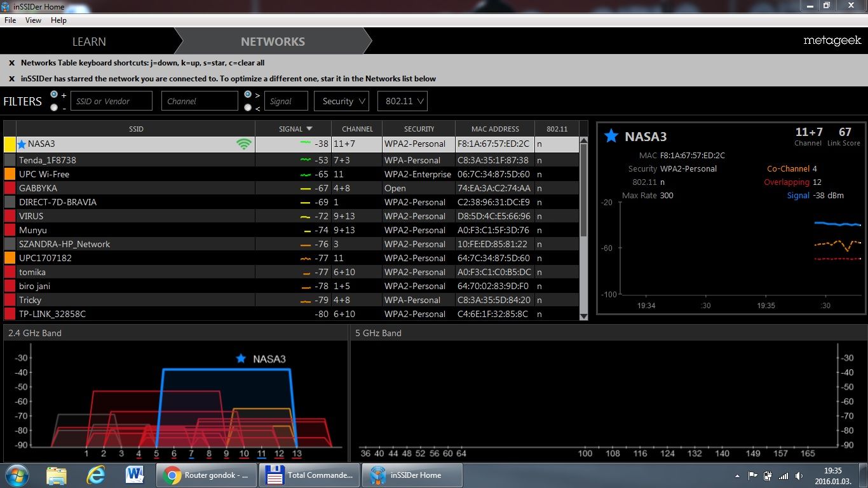The height and width of the screenshot is (488, 868).
Task: Click the Action Center flag tray icon
Action: point(753,475)
